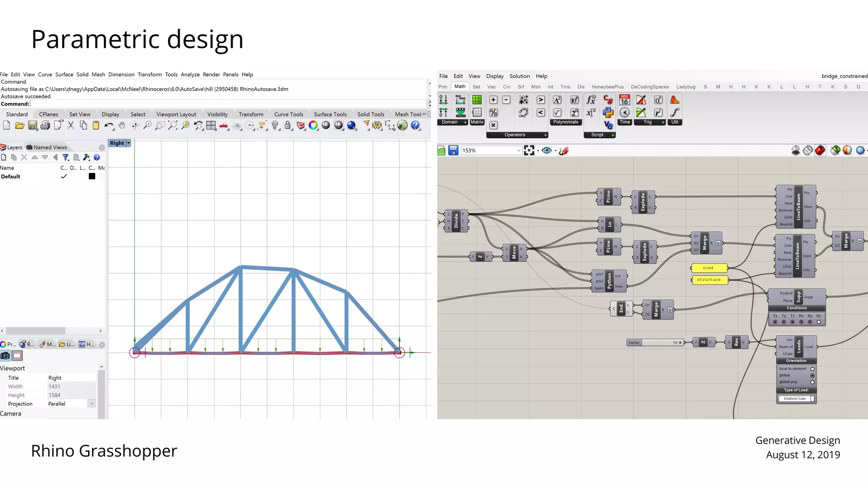Select the Square Root component
868x488 pixels.
557,113
